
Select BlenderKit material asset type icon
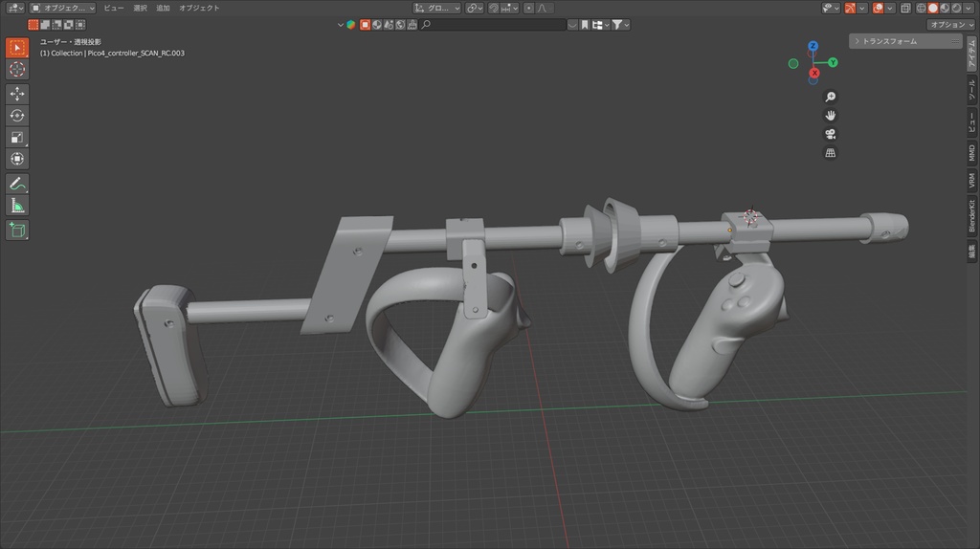[377, 25]
